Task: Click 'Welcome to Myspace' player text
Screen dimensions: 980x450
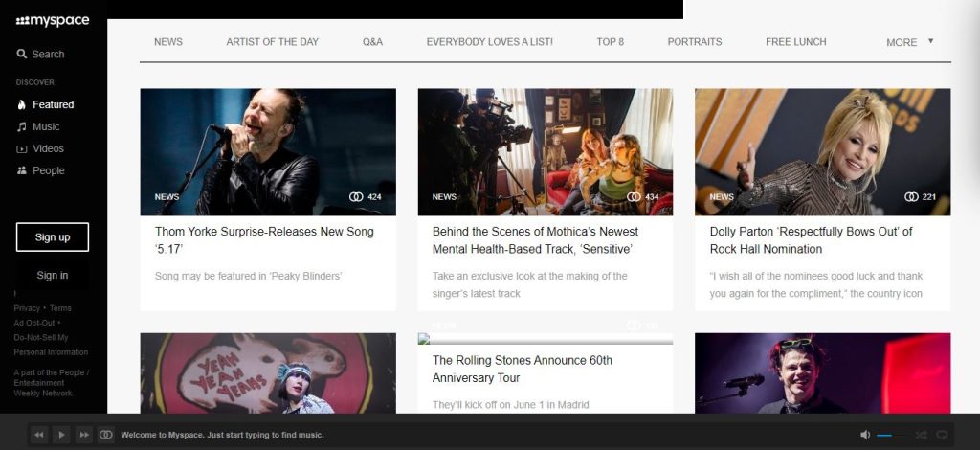Action: pos(222,435)
